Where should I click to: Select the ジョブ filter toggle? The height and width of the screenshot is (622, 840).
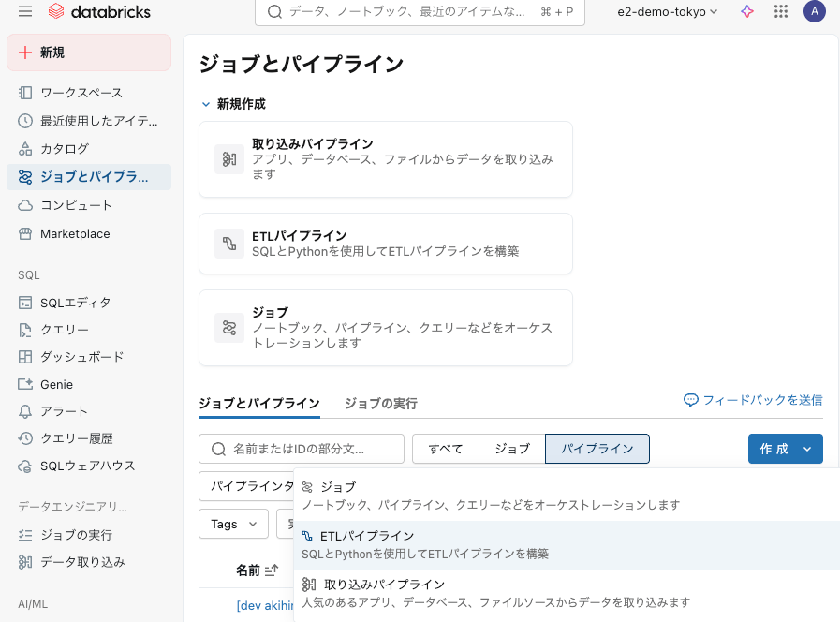point(512,449)
